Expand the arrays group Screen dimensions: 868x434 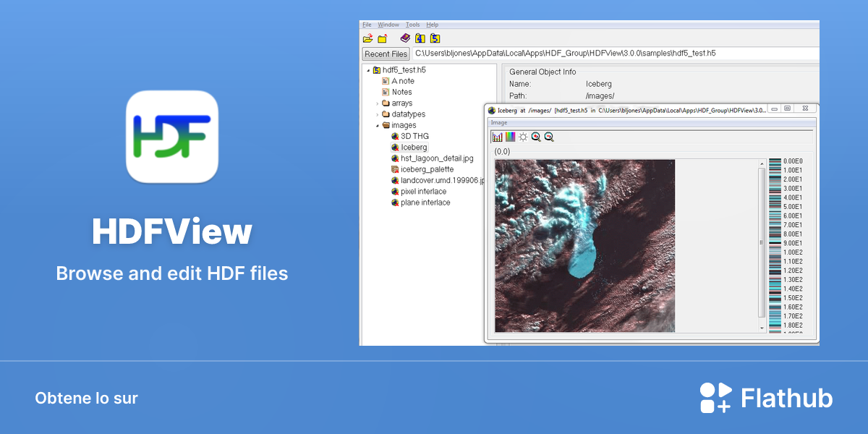377,103
